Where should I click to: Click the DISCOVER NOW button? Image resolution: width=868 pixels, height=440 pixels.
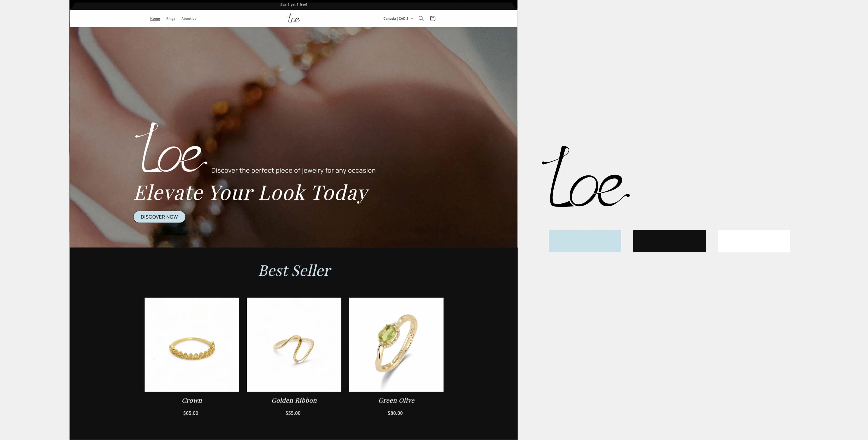(159, 217)
